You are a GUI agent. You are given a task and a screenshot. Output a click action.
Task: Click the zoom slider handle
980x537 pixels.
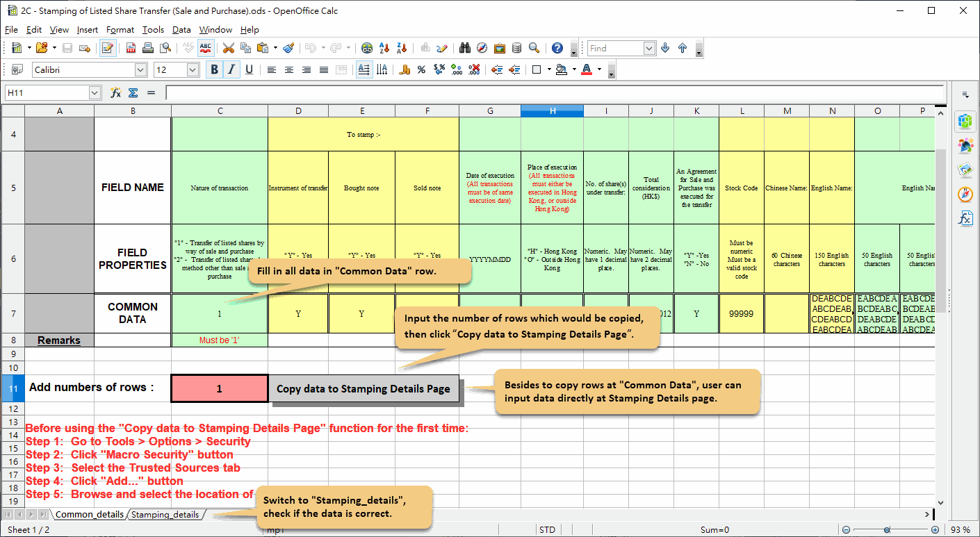click(x=887, y=530)
